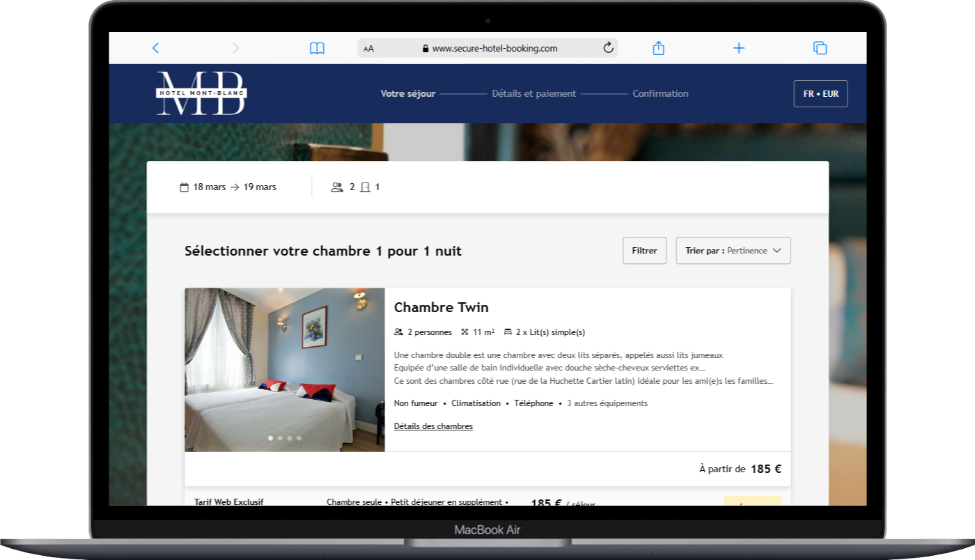Open the FR • EUR language currency selector

coord(820,94)
